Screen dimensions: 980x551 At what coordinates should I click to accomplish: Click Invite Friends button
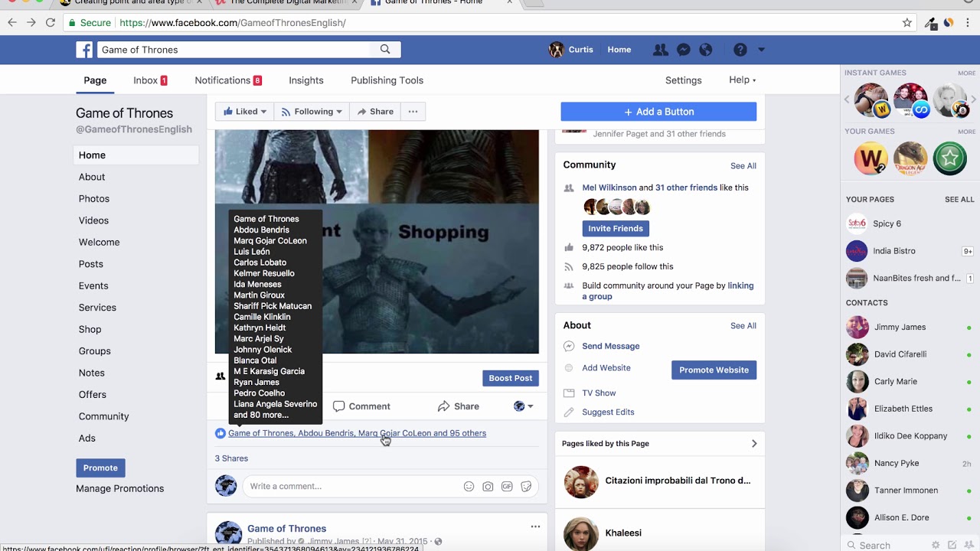(x=616, y=228)
